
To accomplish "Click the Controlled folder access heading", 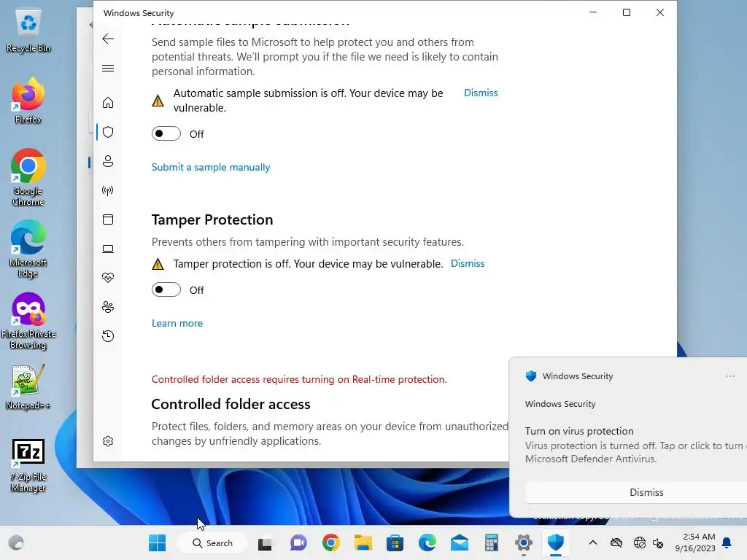I will pyautogui.click(x=231, y=404).
